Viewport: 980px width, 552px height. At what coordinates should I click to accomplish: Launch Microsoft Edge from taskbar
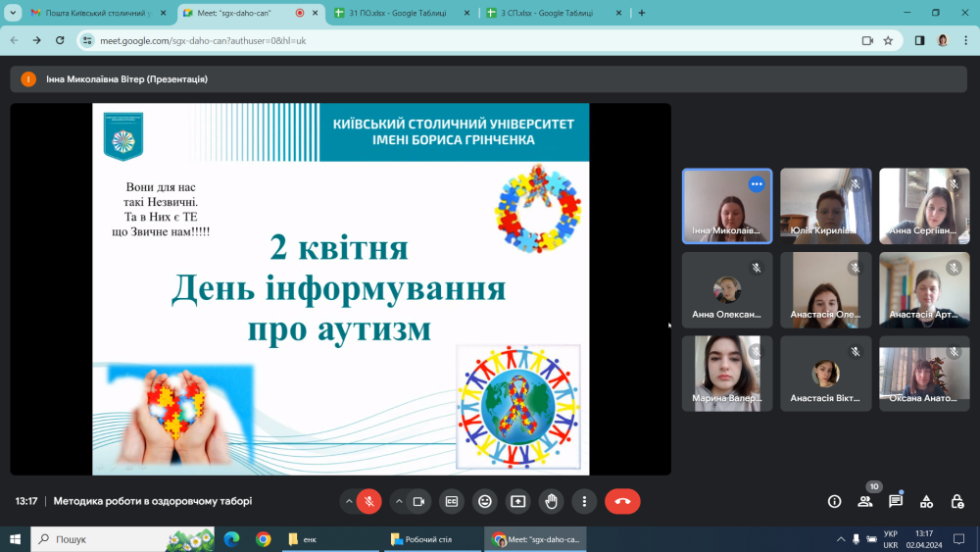(x=232, y=539)
